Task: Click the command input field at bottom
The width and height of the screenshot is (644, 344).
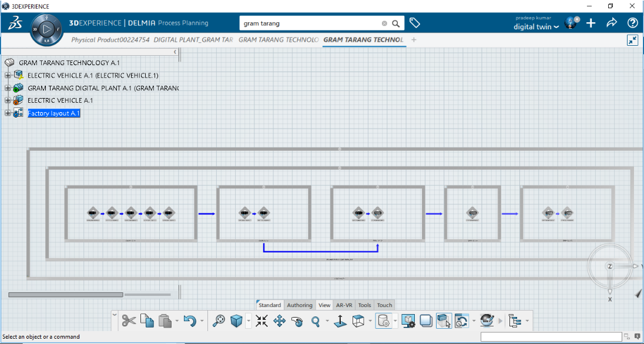Action: 551,336
